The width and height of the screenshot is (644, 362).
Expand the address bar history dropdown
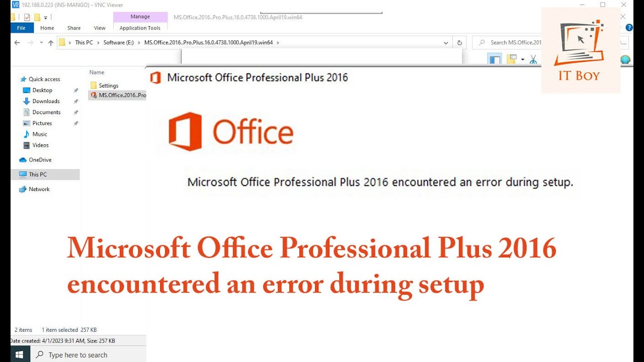[446, 43]
